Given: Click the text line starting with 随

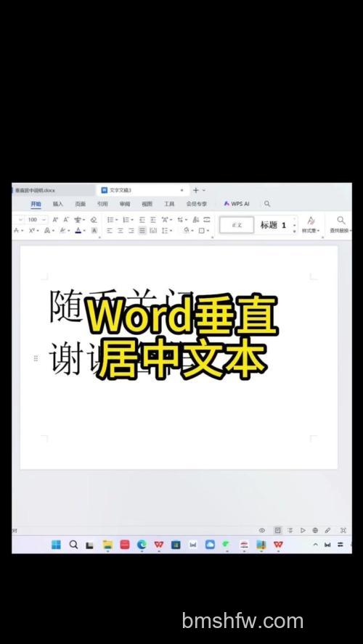Looking at the screenshot, I should [x=122, y=306].
